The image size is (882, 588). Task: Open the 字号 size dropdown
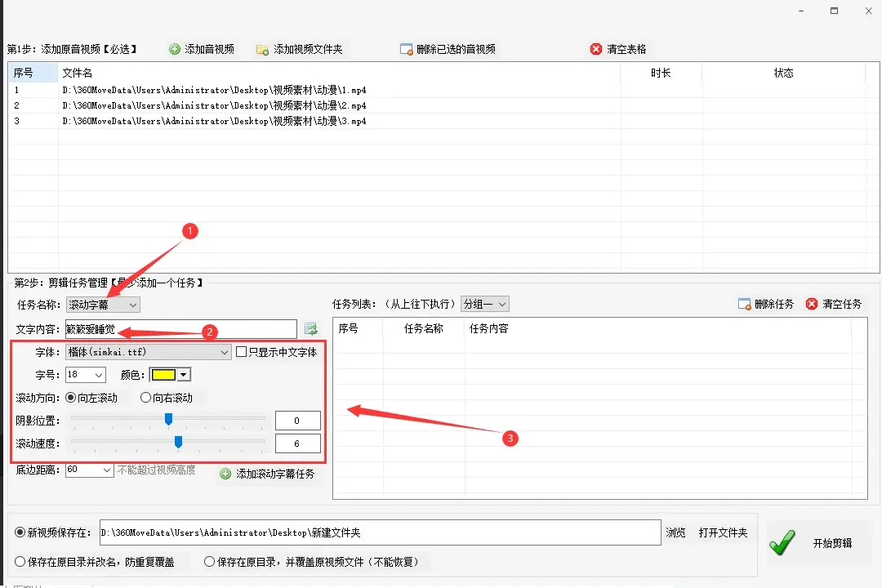(x=86, y=375)
